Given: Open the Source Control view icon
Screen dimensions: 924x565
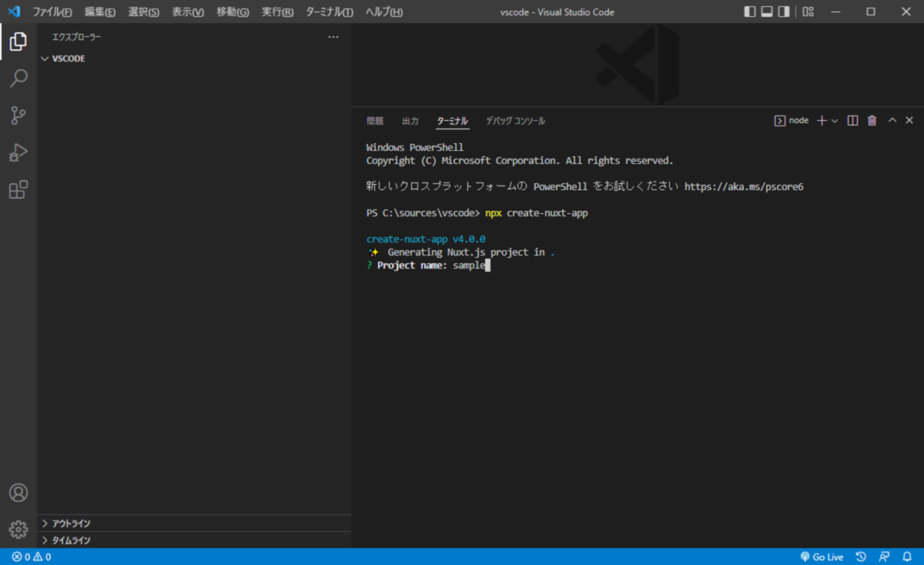Looking at the screenshot, I should pyautogui.click(x=18, y=115).
